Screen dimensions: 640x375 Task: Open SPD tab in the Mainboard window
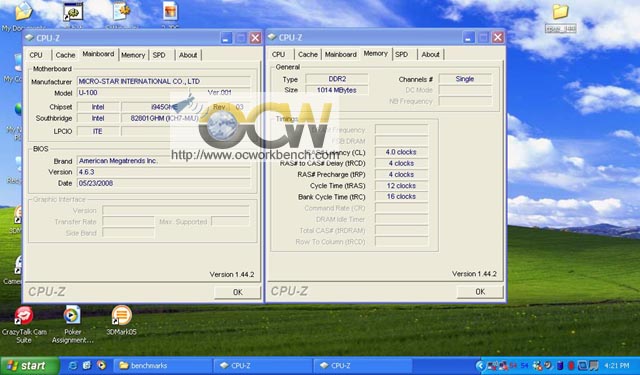point(159,55)
